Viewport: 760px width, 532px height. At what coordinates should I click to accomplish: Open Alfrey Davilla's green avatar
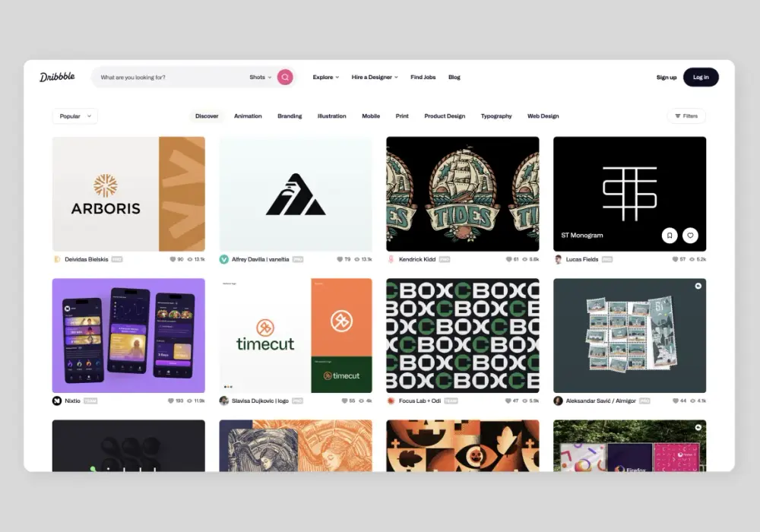click(x=224, y=259)
